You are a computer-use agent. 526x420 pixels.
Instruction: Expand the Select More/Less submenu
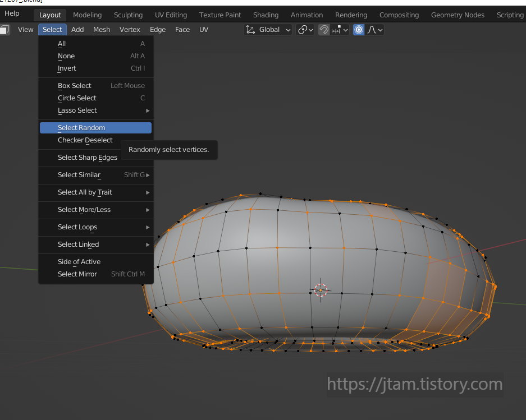coord(96,210)
